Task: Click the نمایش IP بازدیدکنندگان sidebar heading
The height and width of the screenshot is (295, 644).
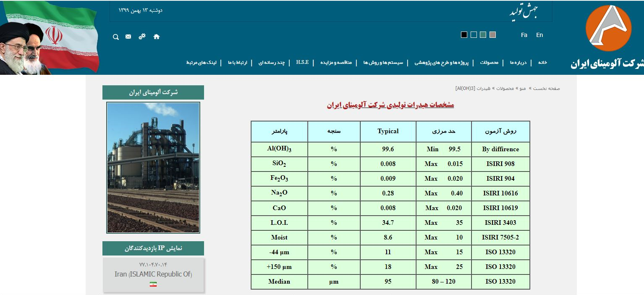Action: [153, 248]
